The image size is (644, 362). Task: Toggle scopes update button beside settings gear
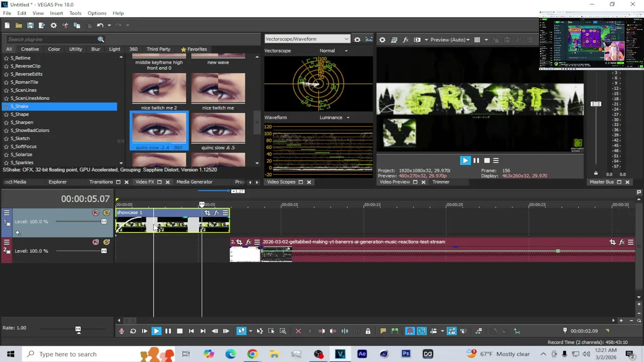point(369,39)
